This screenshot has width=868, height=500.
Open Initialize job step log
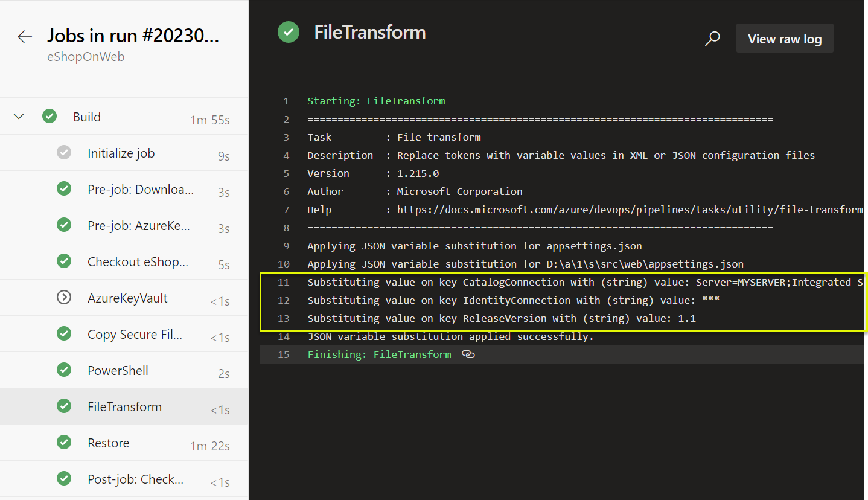[x=124, y=153]
